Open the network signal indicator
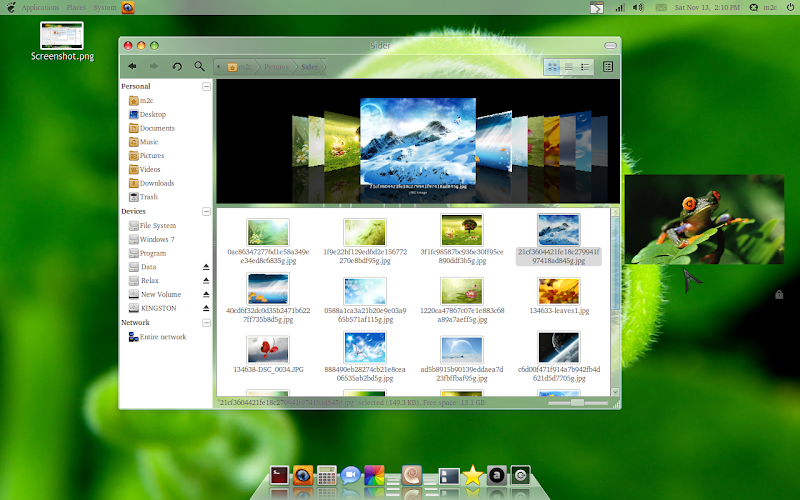The image size is (800, 500). 619,7
